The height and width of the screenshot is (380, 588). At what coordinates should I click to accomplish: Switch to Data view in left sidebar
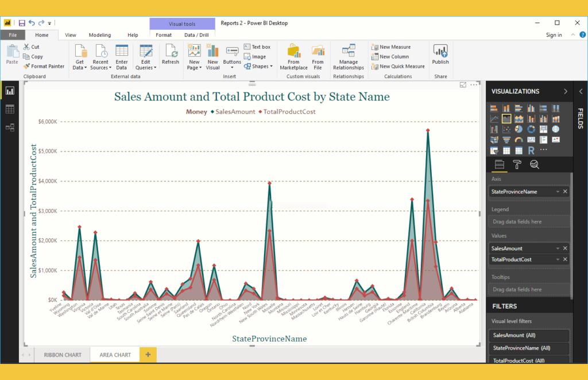pos(10,109)
